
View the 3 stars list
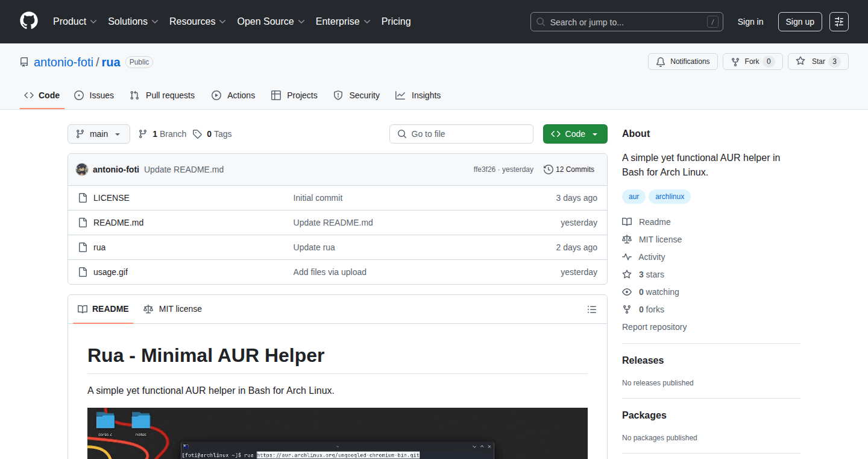click(x=643, y=274)
